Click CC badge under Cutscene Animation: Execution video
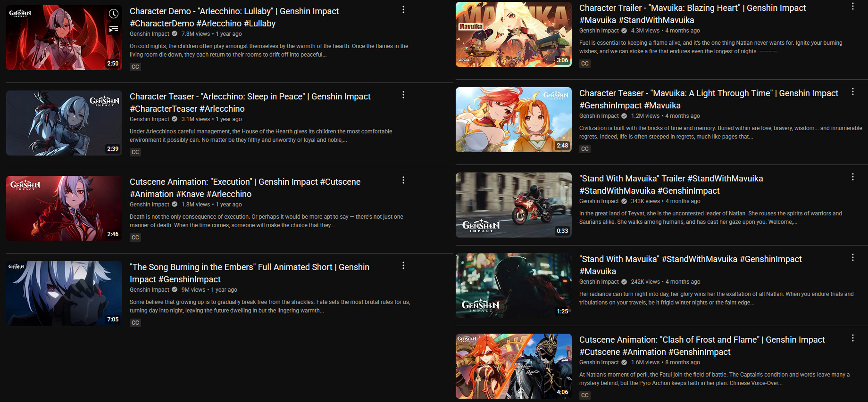The width and height of the screenshot is (868, 402). [x=135, y=238]
